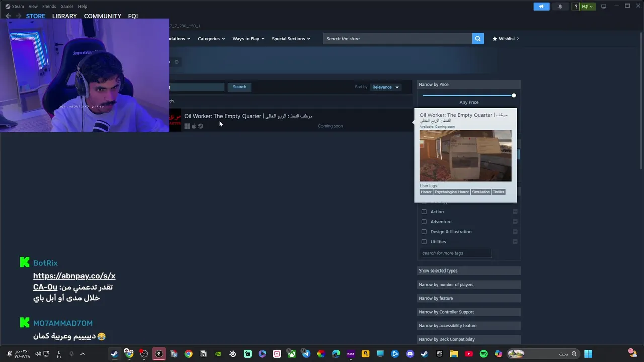Open Microsoft Edge from the taskbar
Viewport: 644px width, 362px height.
coord(336,354)
